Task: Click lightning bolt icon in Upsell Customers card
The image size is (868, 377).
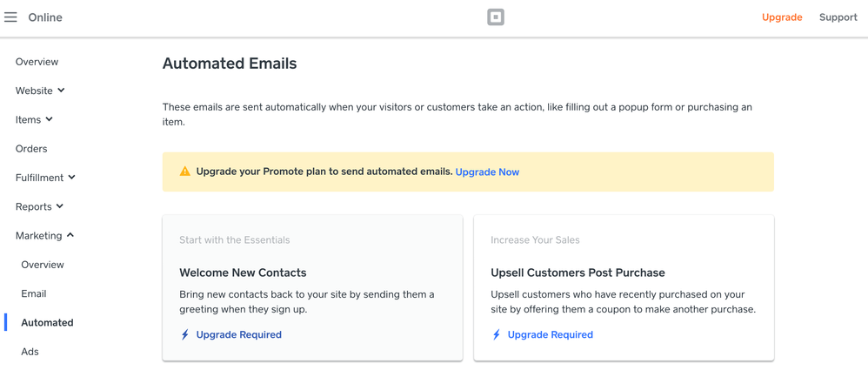Action: (x=496, y=334)
